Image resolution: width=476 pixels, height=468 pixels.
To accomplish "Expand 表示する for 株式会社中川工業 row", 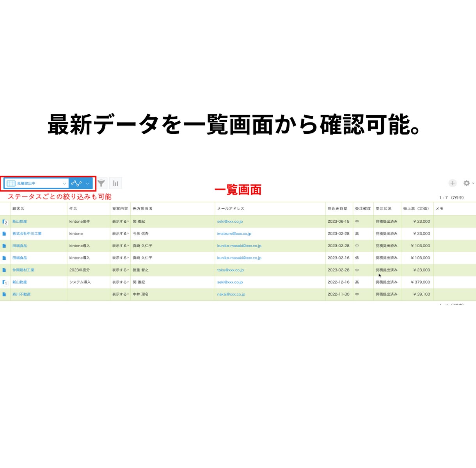I will coord(121,234).
